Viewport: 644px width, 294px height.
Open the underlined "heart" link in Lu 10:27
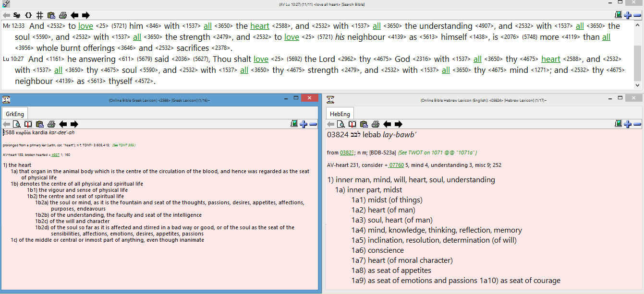click(550, 59)
